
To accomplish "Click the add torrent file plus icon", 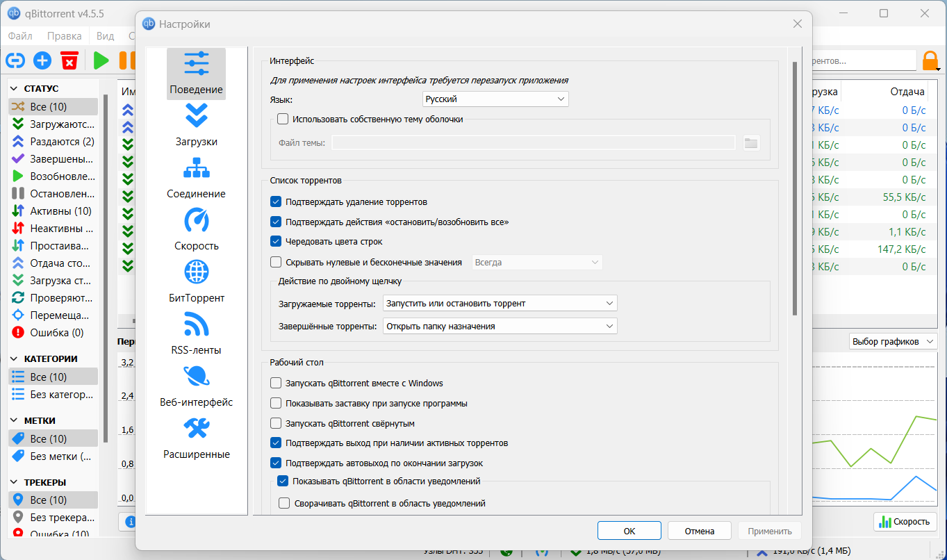I will click(42, 60).
